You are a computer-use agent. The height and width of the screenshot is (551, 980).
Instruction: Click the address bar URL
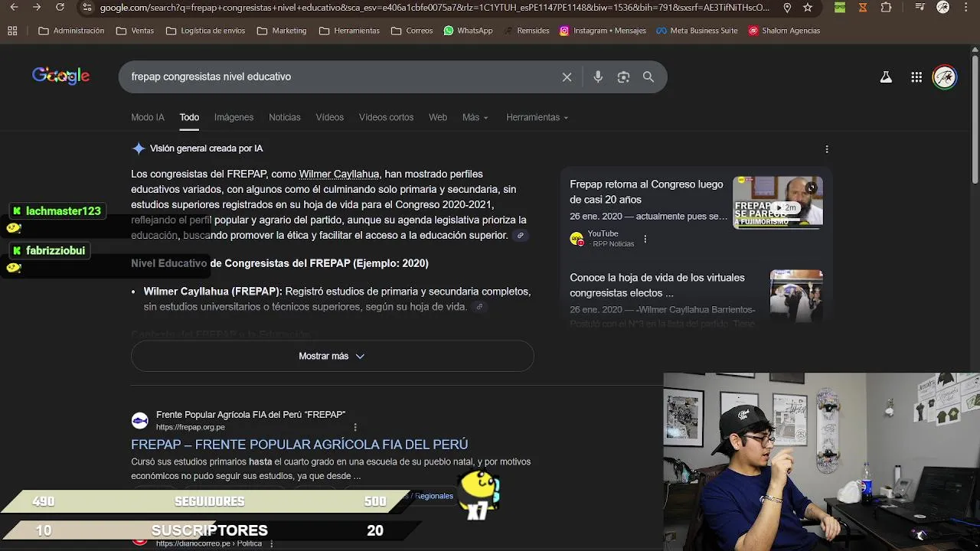point(434,8)
